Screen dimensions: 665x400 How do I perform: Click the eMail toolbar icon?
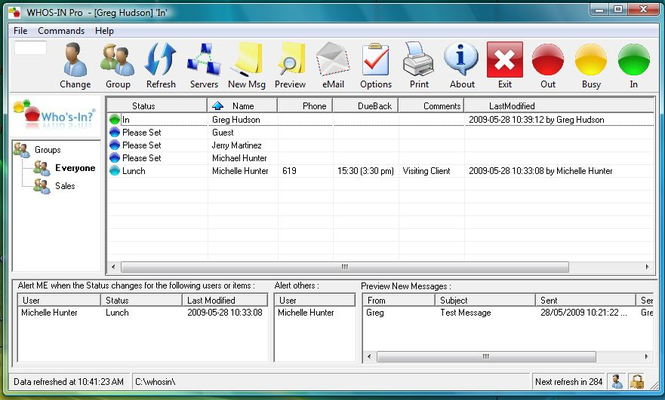coord(332,63)
